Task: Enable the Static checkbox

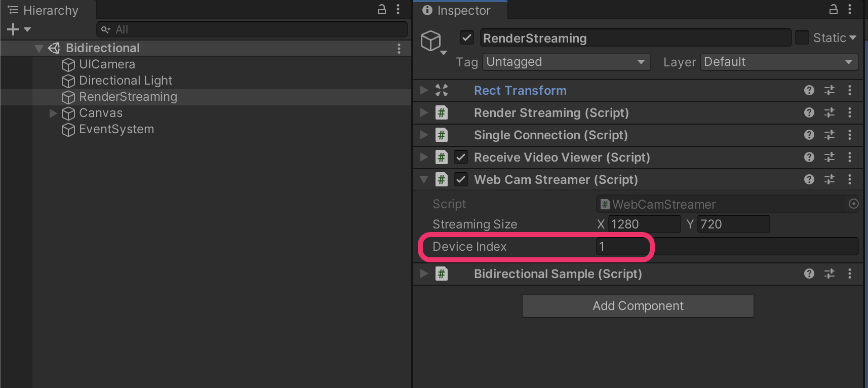Action: 802,38
